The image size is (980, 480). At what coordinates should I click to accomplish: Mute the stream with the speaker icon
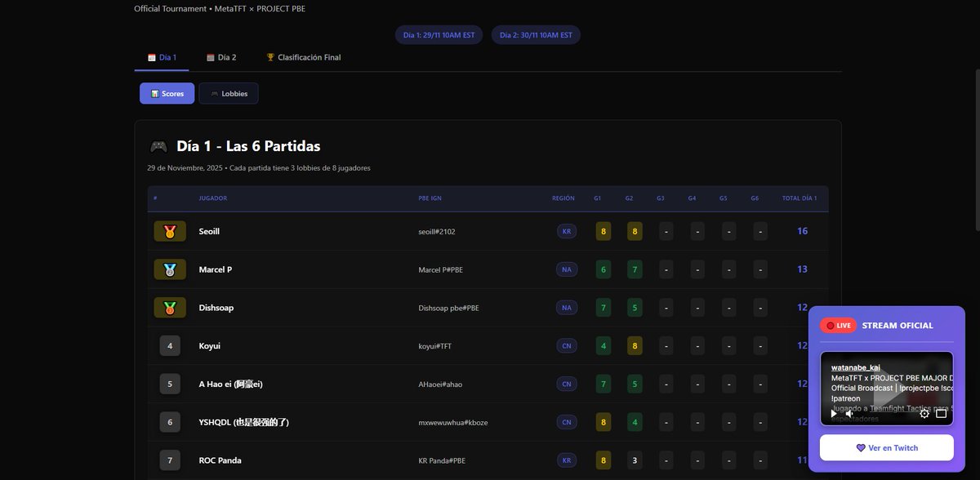(850, 413)
